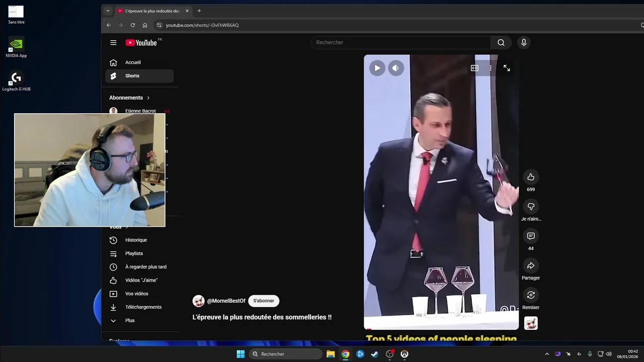Dislike the Short with thumbs down
Image resolution: width=644 pixels, height=362 pixels.
[531, 206]
